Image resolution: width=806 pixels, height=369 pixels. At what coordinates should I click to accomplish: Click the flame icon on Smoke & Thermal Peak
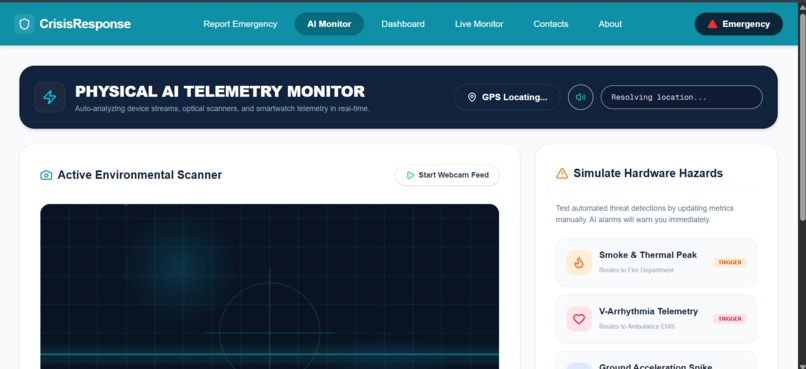click(579, 263)
